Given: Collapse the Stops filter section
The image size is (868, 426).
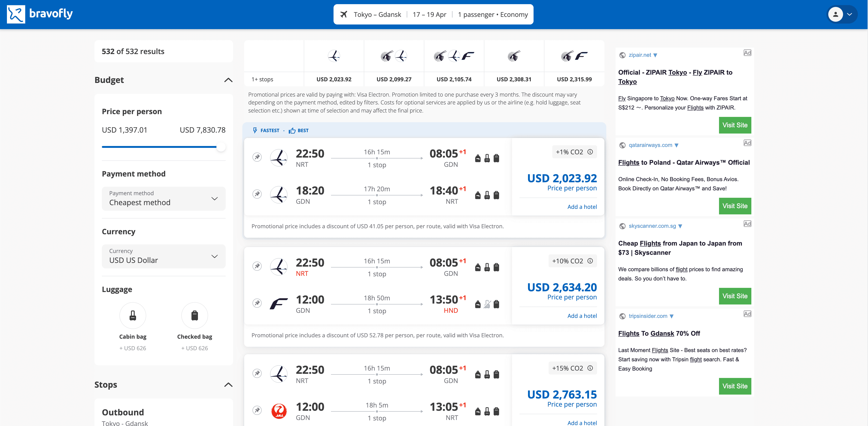Looking at the screenshot, I should [x=228, y=385].
